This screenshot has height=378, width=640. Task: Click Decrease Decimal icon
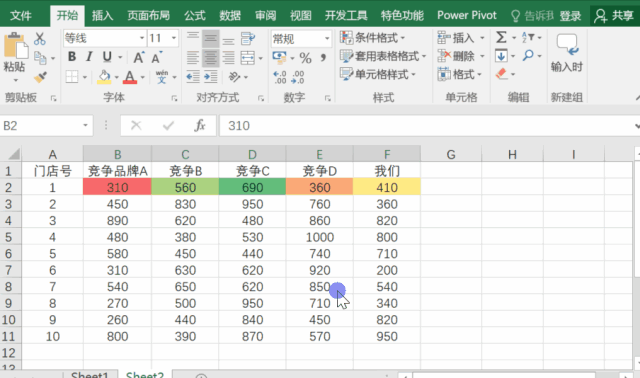(298, 77)
